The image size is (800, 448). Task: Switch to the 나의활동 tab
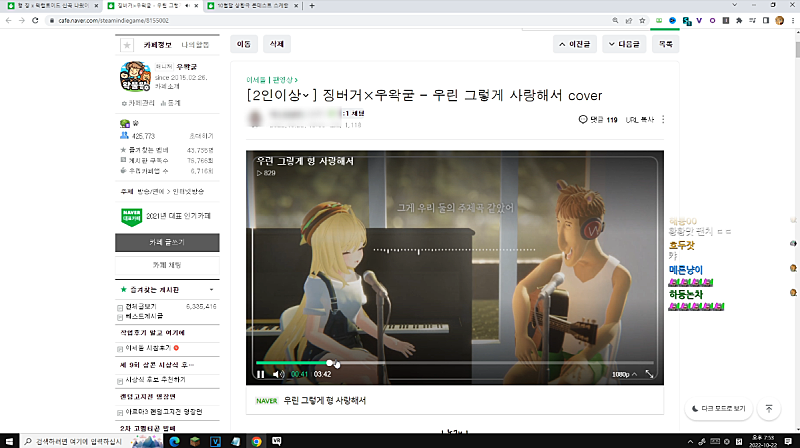(x=195, y=45)
